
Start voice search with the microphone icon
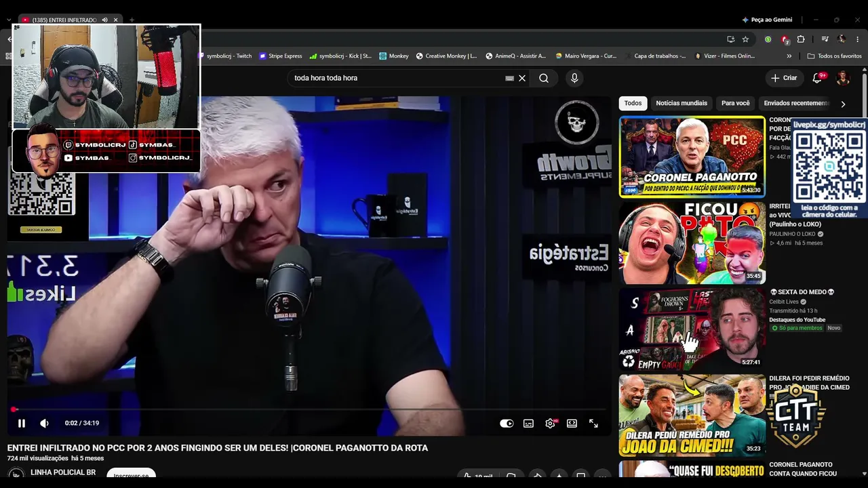(x=574, y=78)
